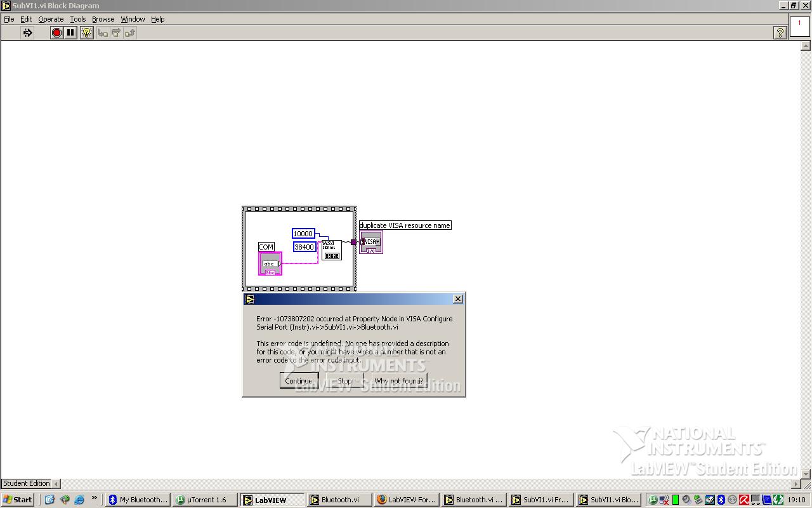This screenshot has height=508, width=812.
Task: Click the Step Out toolbar icon
Action: pyautogui.click(x=129, y=32)
